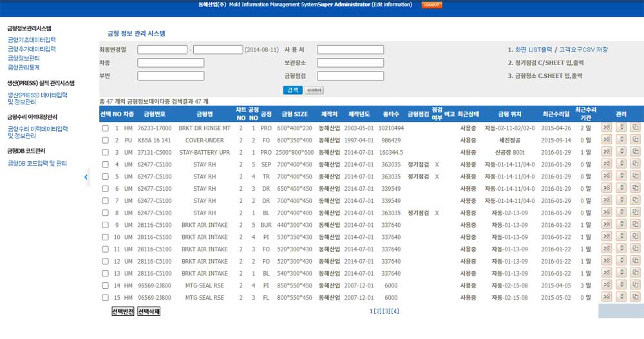Click the scissors icon in row 1
Image resolution: width=644 pixels, height=339 pixels.
coord(607,128)
